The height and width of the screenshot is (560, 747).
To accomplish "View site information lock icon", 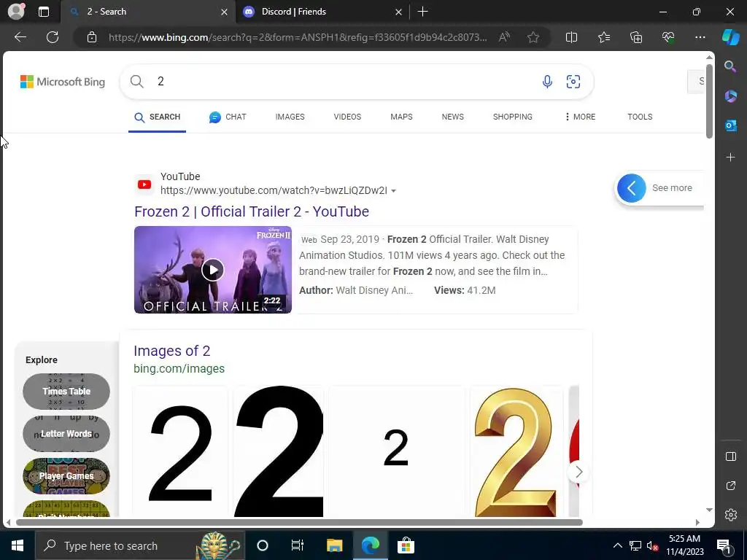I will [x=92, y=37].
